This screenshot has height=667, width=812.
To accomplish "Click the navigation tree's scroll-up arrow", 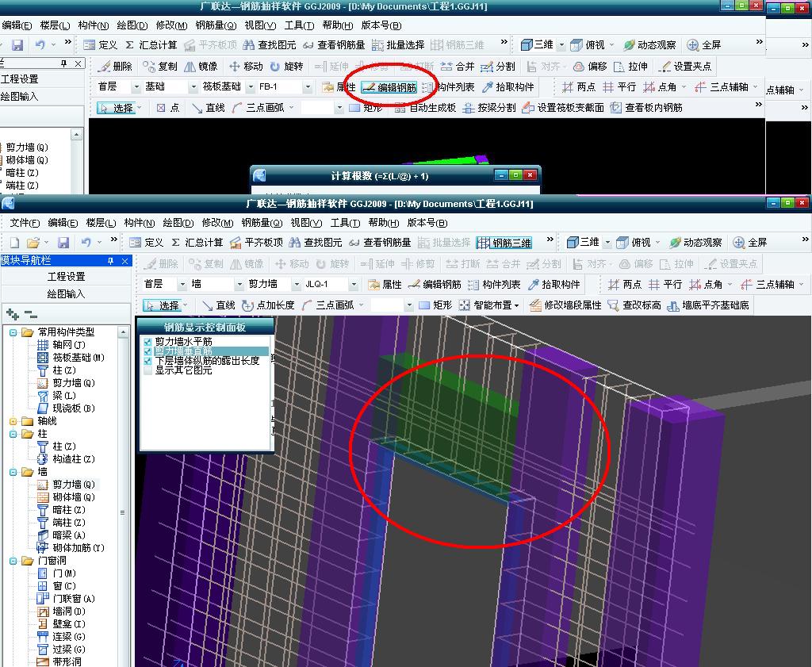I will [123, 334].
